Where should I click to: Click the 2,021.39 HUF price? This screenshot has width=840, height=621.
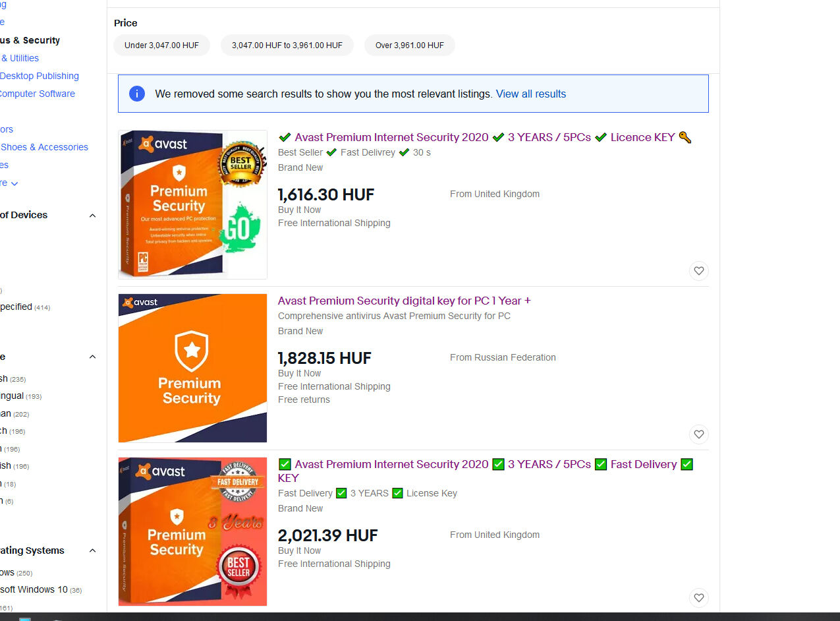point(328,535)
